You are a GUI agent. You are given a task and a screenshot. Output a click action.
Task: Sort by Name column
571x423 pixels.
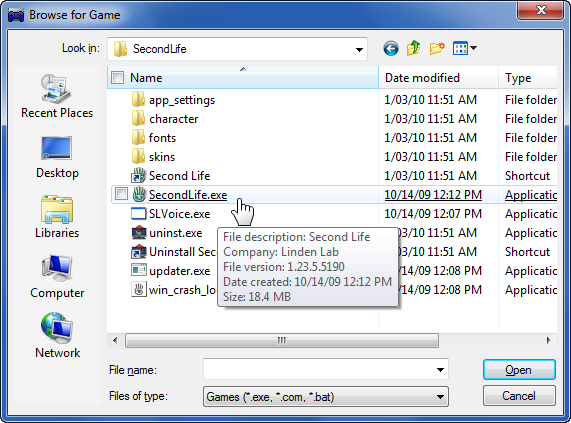point(243,78)
